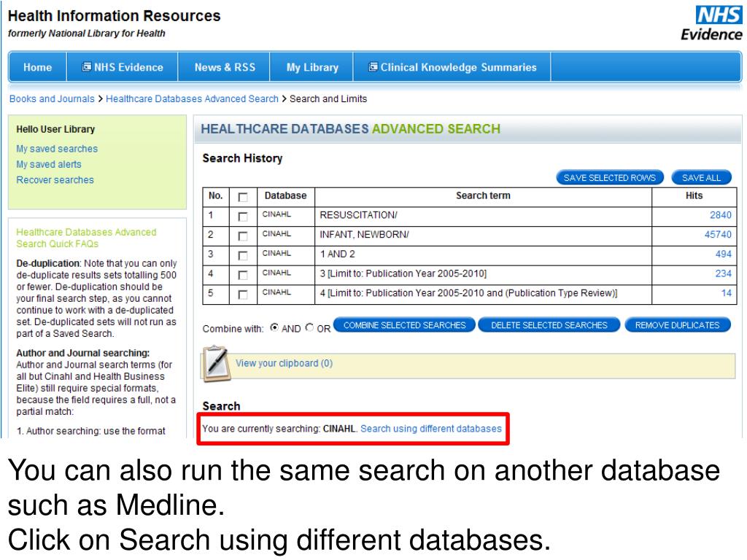The width and height of the screenshot is (747, 560).
Task: Open the Healthcare Databases Advanced Search Quick FAQs link
Action: click(x=86, y=238)
